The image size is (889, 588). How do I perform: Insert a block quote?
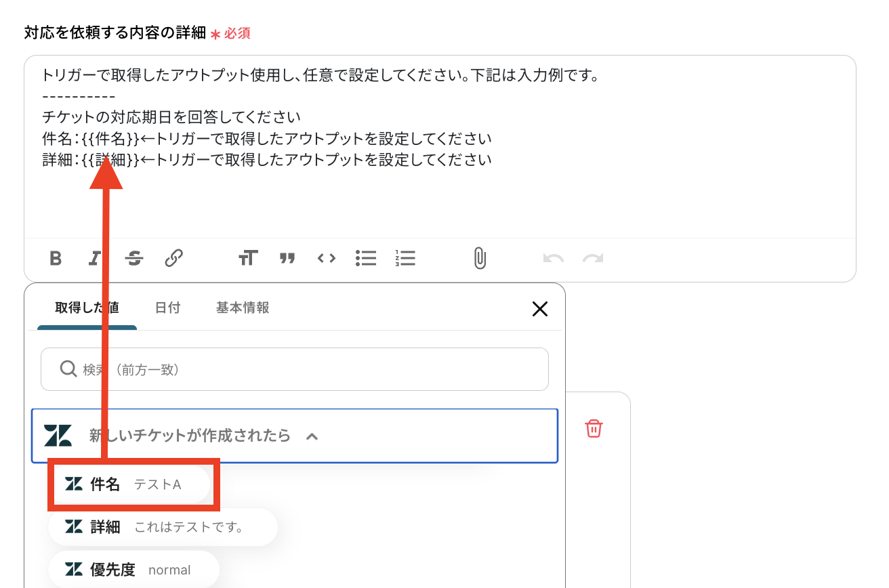287,258
